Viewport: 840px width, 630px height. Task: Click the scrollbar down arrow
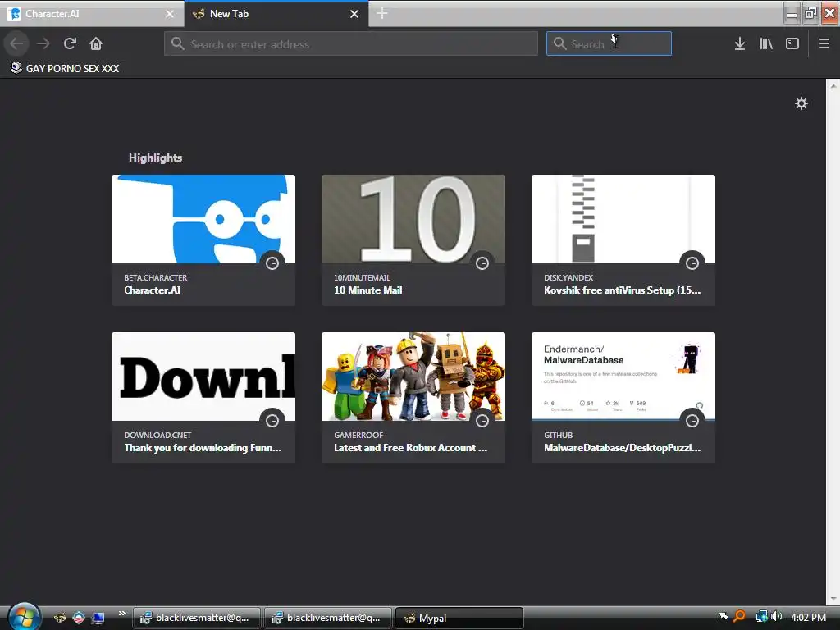tap(833, 599)
